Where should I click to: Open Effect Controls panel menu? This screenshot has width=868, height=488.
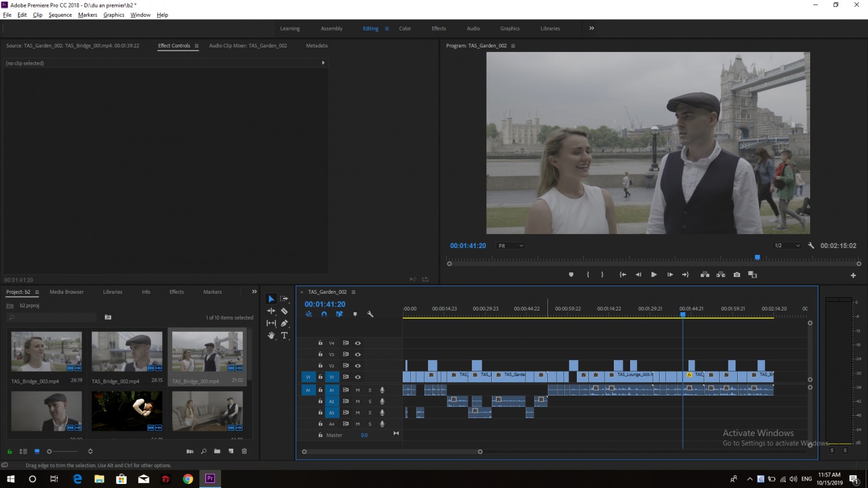pos(196,46)
